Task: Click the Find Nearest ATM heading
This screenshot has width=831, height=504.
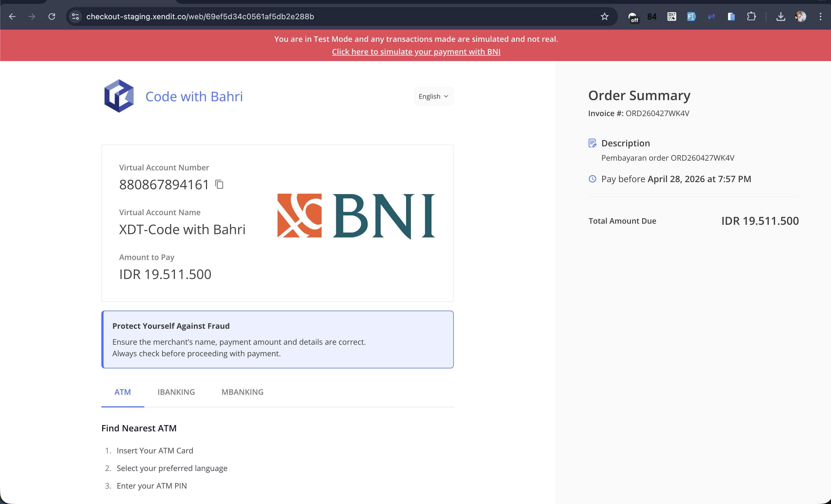Action: (139, 428)
